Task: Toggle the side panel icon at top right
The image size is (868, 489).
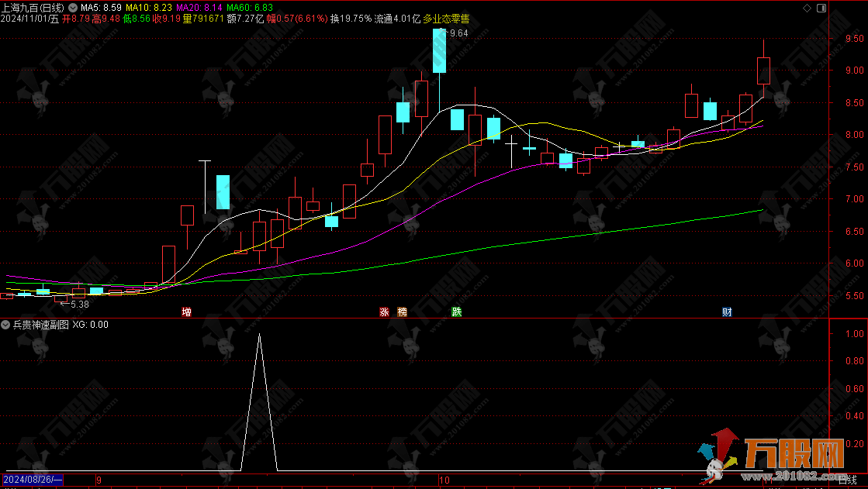Action: tap(821, 8)
